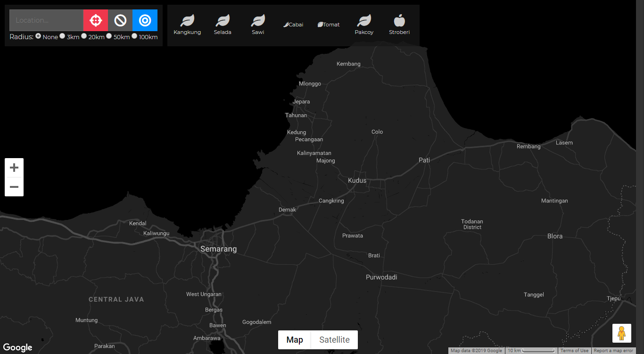Viewport: 644px width, 354px height.
Task: Choose the None radius option
Action: (x=38, y=36)
